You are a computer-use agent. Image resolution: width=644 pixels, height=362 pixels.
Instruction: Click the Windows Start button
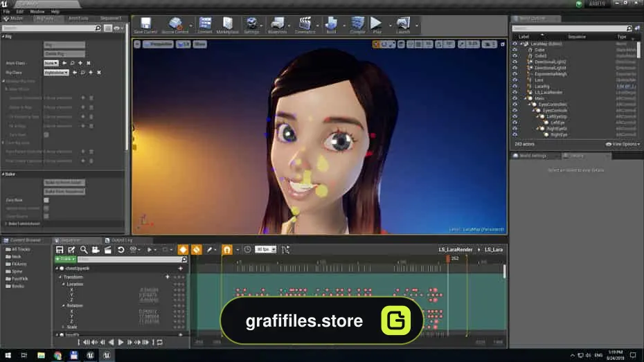point(8,356)
